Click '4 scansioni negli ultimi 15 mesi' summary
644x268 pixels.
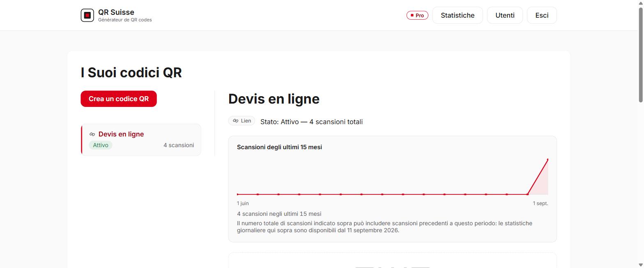pyautogui.click(x=279, y=214)
